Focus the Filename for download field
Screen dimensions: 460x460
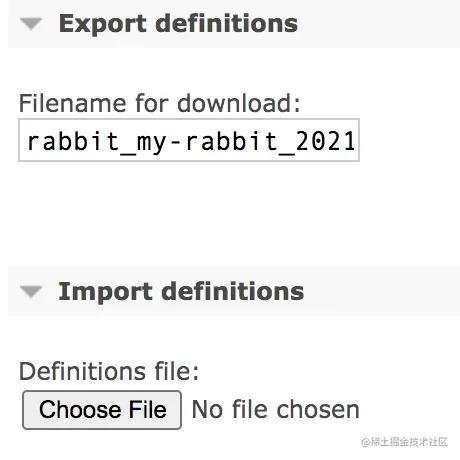click(189, 140)
